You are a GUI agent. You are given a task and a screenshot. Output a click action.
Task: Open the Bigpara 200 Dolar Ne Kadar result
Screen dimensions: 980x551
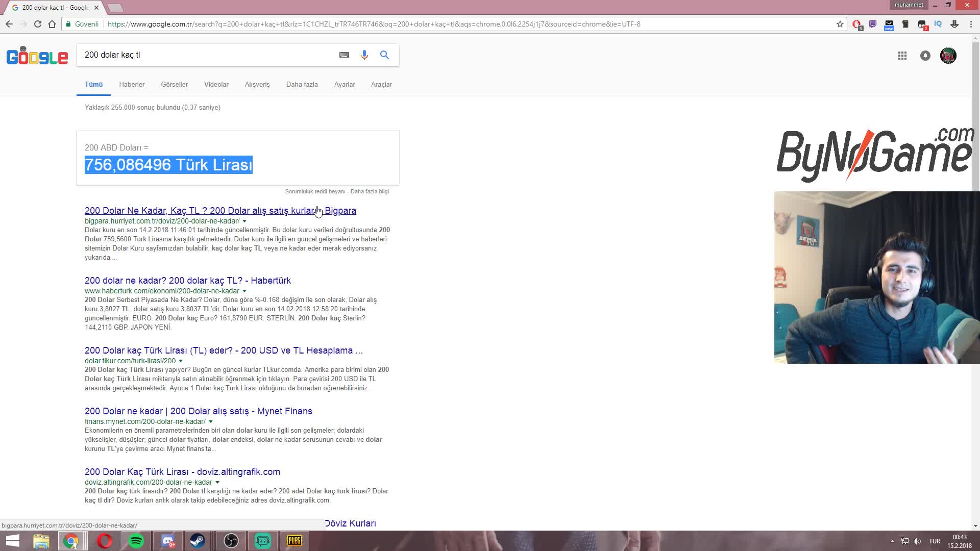[220, 211]
